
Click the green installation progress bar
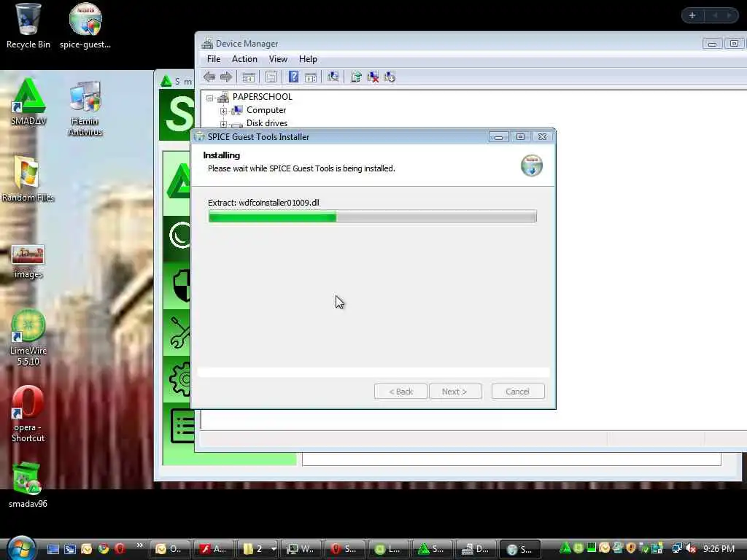(372, 216)
